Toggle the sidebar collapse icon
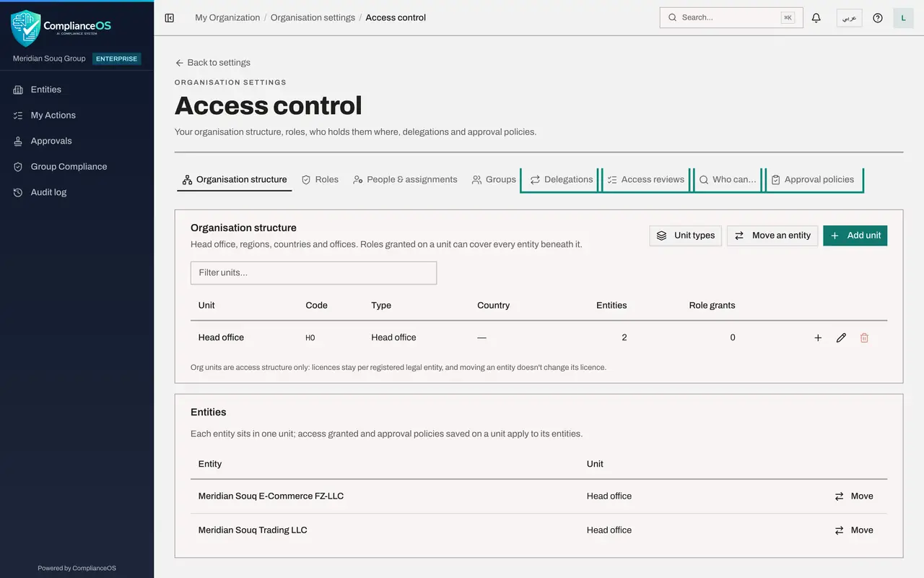 click(170, 18)
